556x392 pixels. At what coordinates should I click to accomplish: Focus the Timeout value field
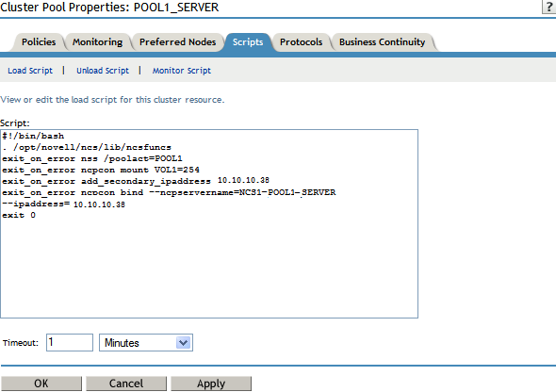click(x=70, y=342)
